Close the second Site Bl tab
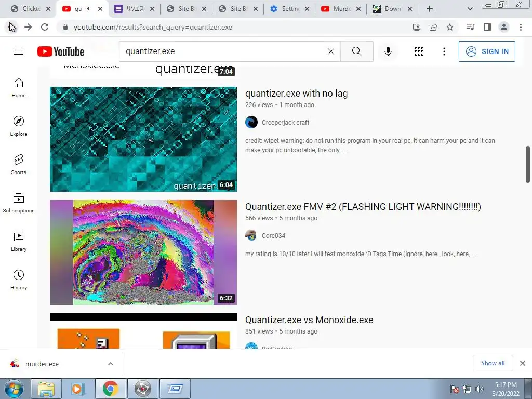Viewport: 532px width, 399px height. tap(256, 9)
